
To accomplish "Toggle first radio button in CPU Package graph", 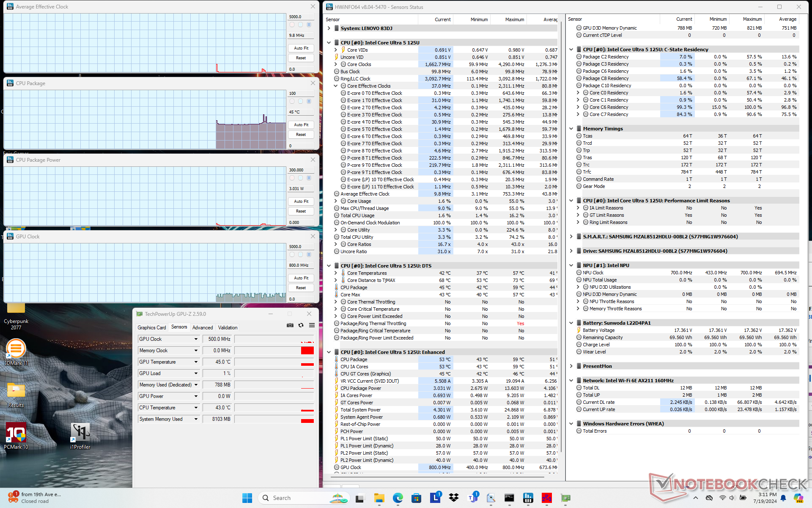I will 292,101.
